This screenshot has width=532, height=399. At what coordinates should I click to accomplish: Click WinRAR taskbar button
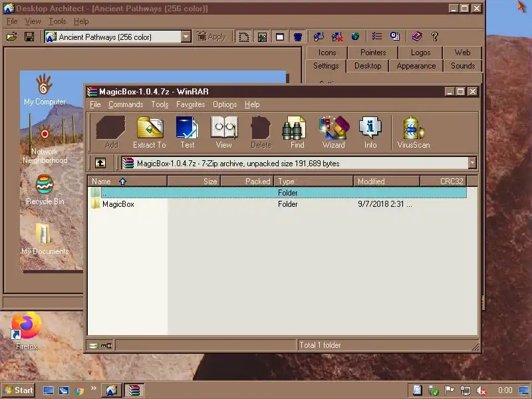pyautogui.click(x=134, y=390)
